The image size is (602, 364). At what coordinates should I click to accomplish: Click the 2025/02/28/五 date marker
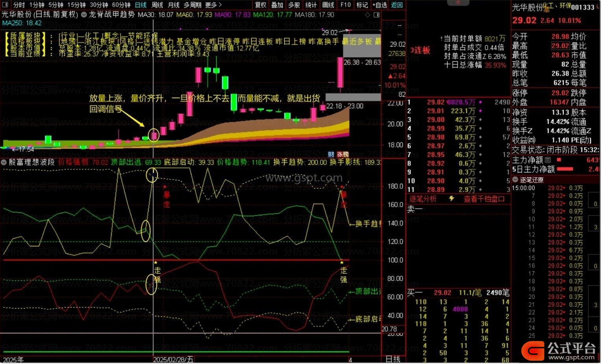pyautogui.click(x=173, y=360)
